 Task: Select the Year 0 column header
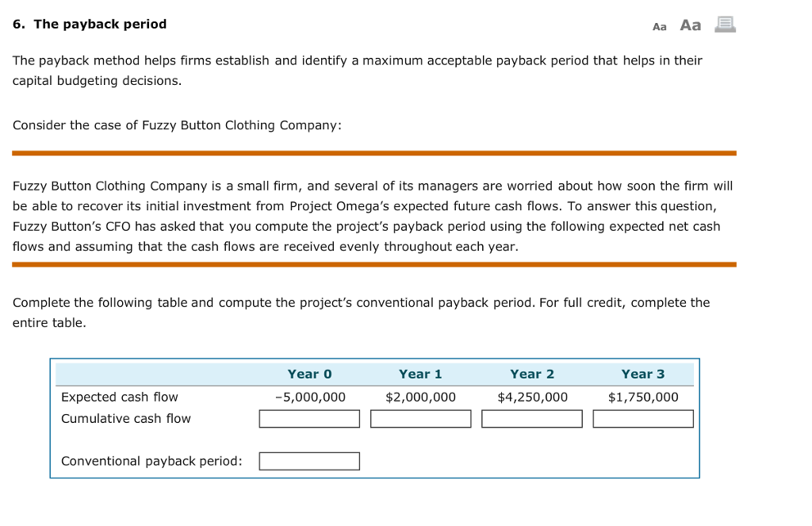[310, 374]
